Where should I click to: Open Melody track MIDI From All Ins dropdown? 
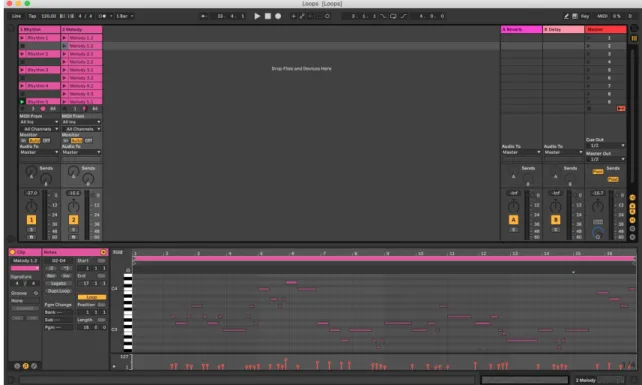(81, 122)
